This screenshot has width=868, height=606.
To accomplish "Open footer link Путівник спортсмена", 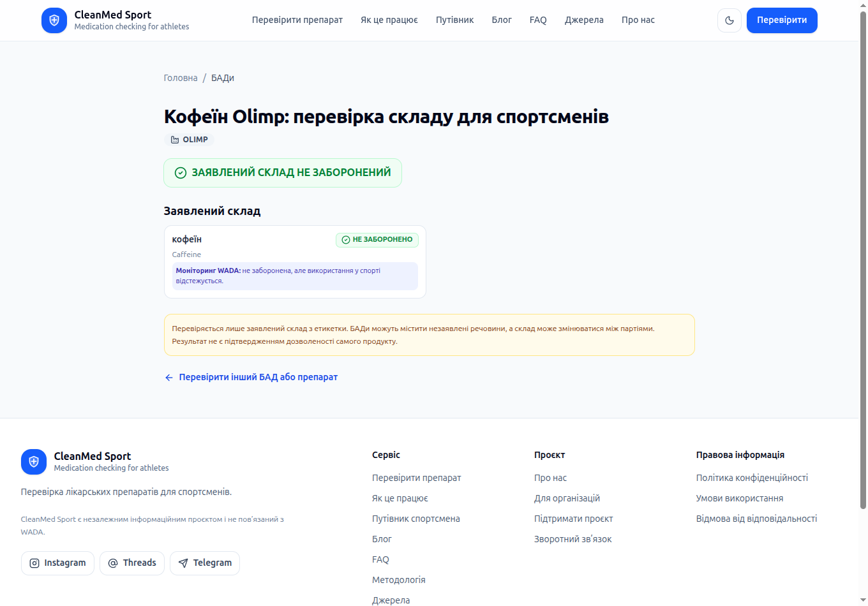I will click(x=416, y=519).
